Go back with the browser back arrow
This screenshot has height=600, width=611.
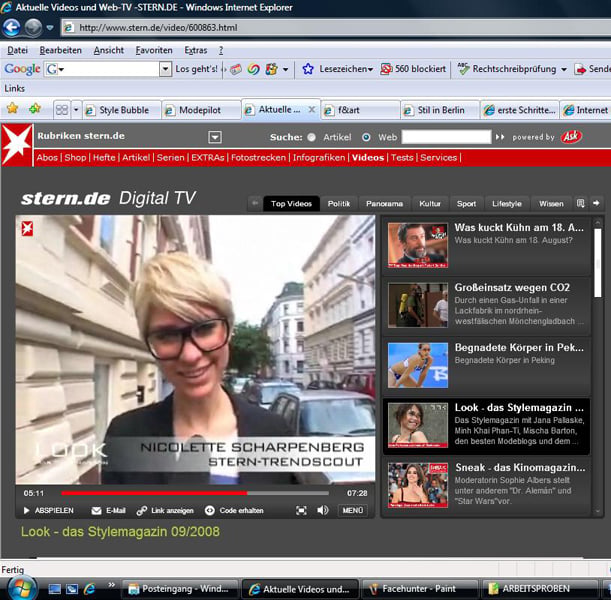click(11, 28)
